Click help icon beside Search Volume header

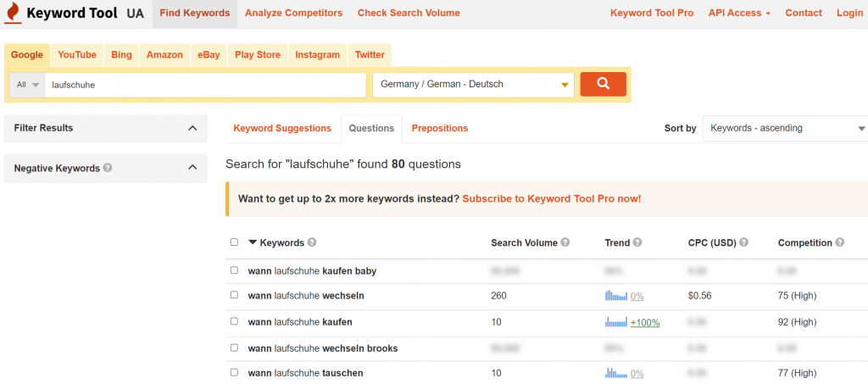[x=565, y=242]
